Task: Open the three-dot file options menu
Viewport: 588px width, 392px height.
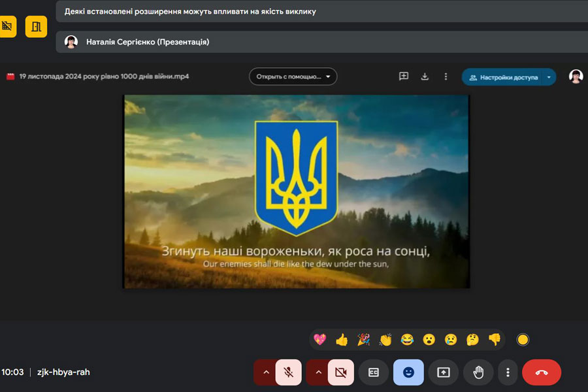Action: [x=446, y=76]
